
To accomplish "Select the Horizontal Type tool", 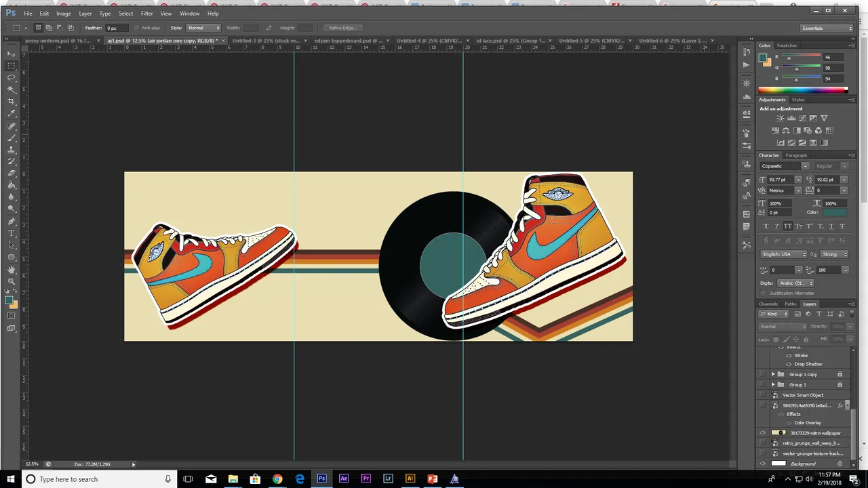I will [12, 233].
